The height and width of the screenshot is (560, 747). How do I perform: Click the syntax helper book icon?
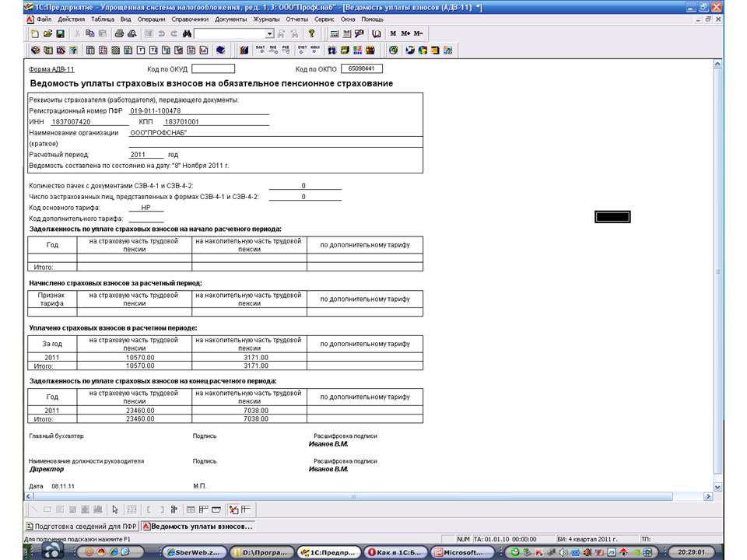pyautogui.click(x=377, y=33)
